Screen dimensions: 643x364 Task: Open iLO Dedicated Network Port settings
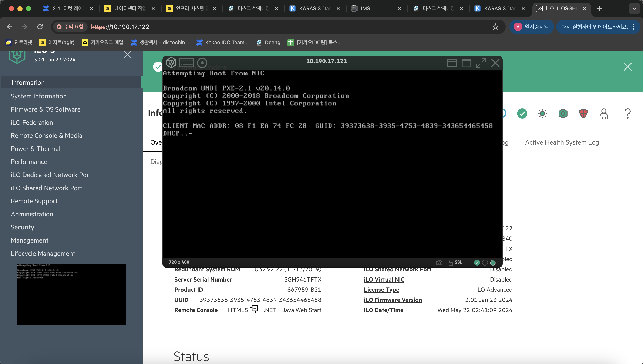pos(51,175)
